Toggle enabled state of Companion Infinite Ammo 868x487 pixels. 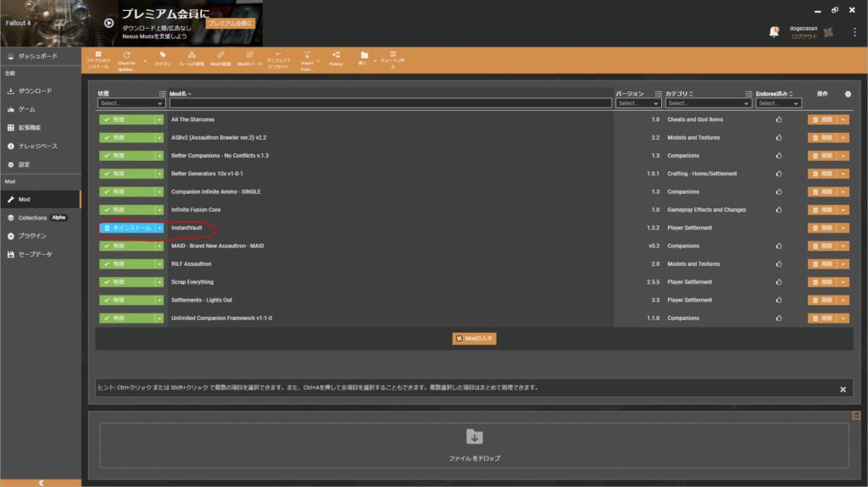[x=127, y=191]
